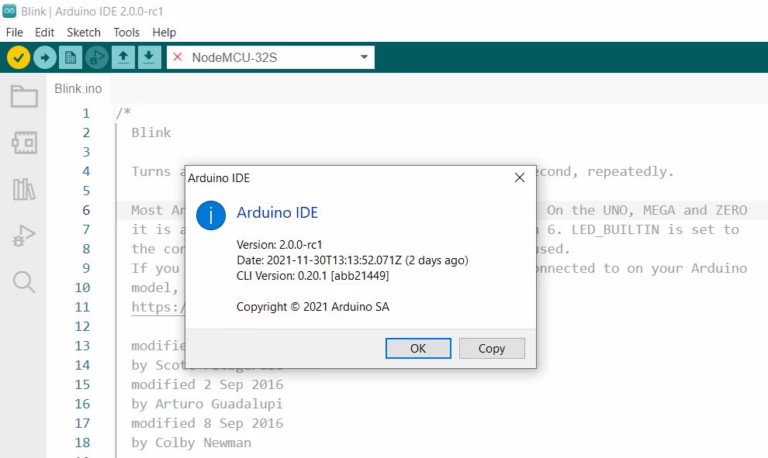The width and height of the screenshot is (768, 458).
Task: Start debugging with the toolbar icon
Action: 97,57
